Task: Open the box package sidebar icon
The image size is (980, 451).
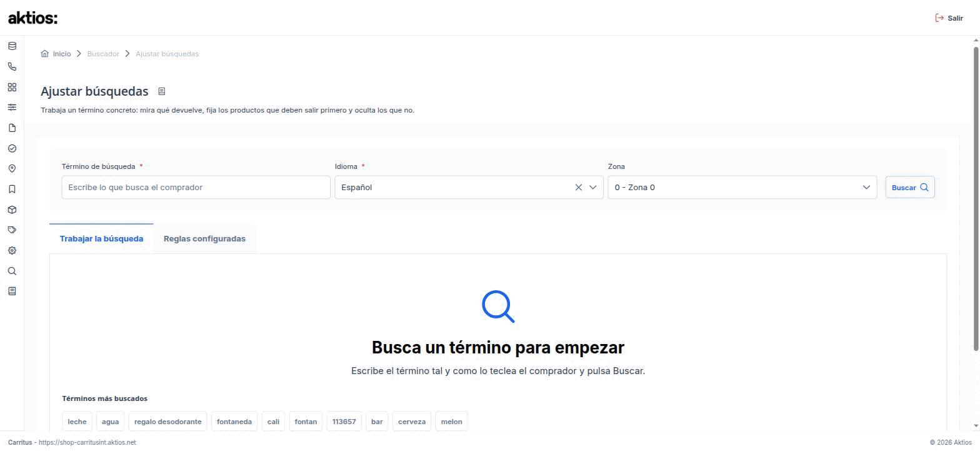Action: click(12, 210)
